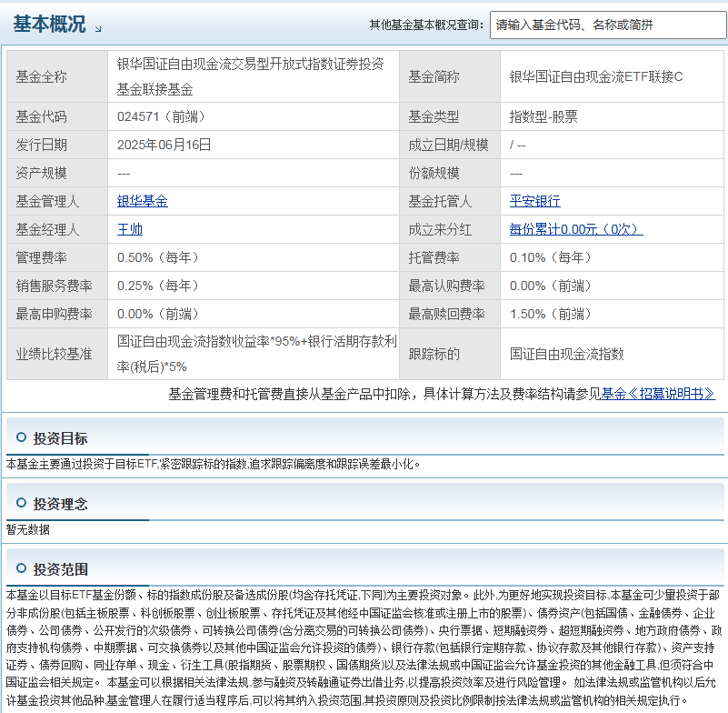The image size is (728, 713).
Task: Open the 平安银行 custodian link
Action: pos(534,201)
